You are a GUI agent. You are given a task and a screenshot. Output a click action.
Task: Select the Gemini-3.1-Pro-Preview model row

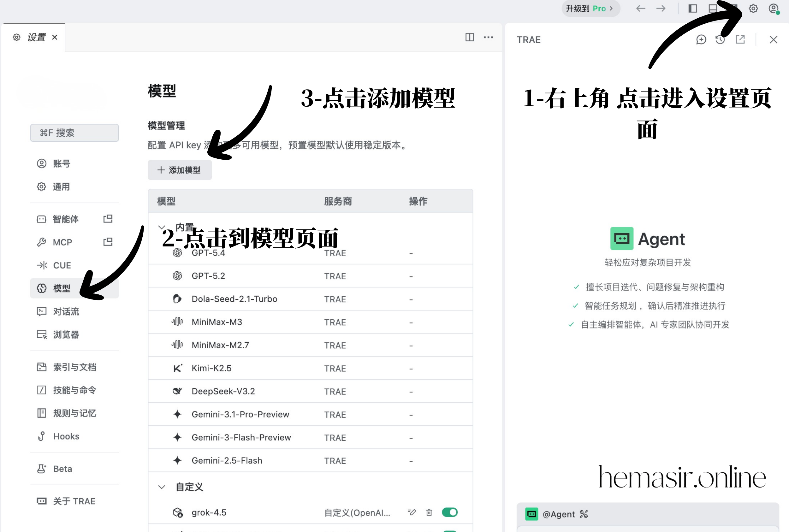[x=310, y=414]
